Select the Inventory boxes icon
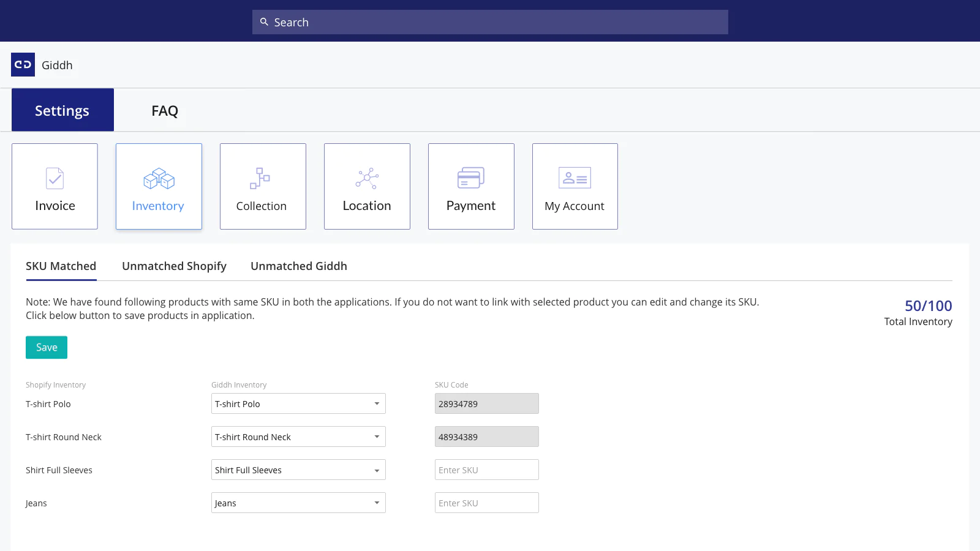The image size is (980, 551). click(159, 178)
